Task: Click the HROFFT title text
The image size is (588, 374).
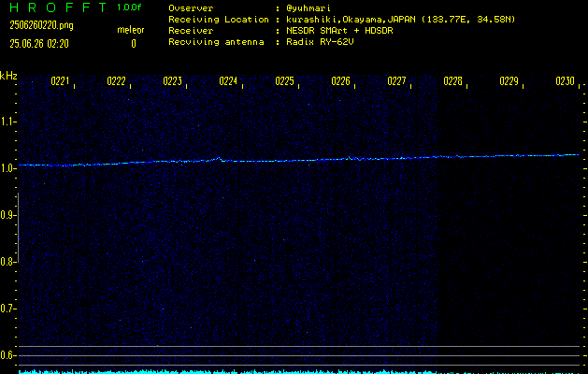Action: (58, 7)
